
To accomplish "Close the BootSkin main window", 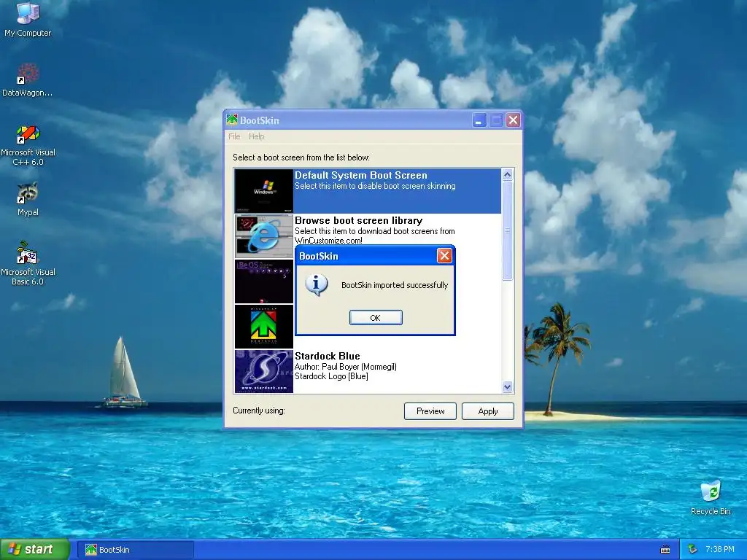I will (x=513, y=120).
